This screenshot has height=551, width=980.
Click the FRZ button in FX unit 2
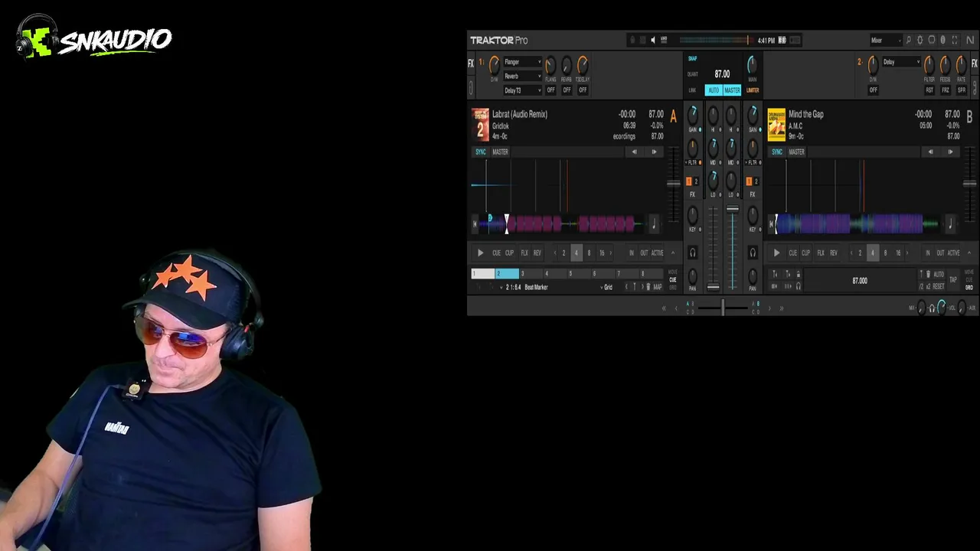pos(946,90)
